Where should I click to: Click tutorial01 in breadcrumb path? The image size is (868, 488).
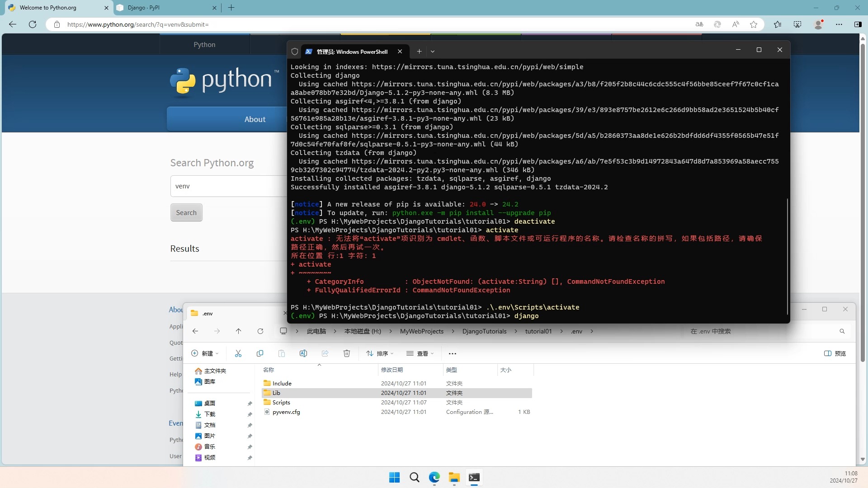coord(538,331)
